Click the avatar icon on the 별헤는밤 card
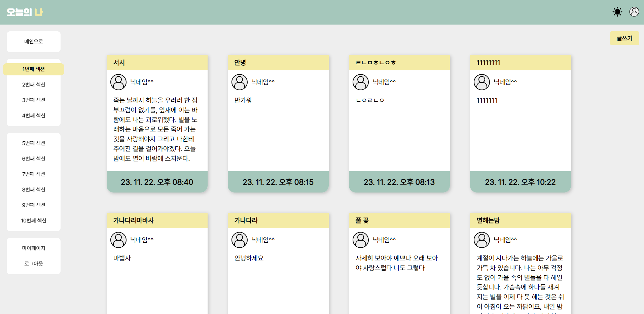The height and width of the screenshot is (314, 644). [482, 240]
